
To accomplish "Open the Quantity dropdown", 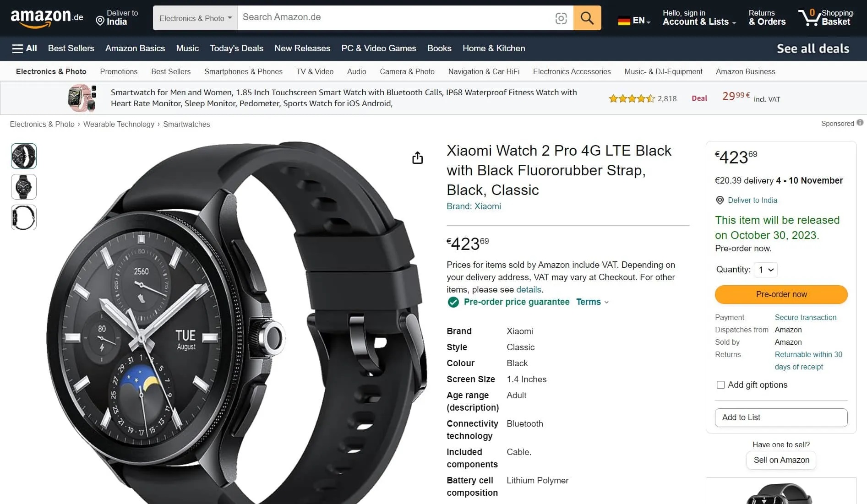I will (766, 270).
